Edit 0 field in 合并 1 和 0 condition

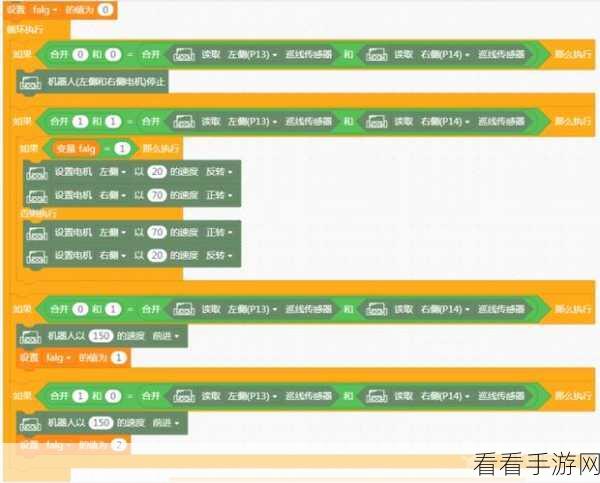point(113,396)
